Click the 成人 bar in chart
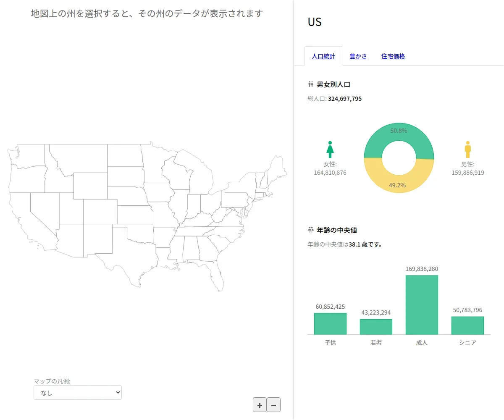 [422, 305]
